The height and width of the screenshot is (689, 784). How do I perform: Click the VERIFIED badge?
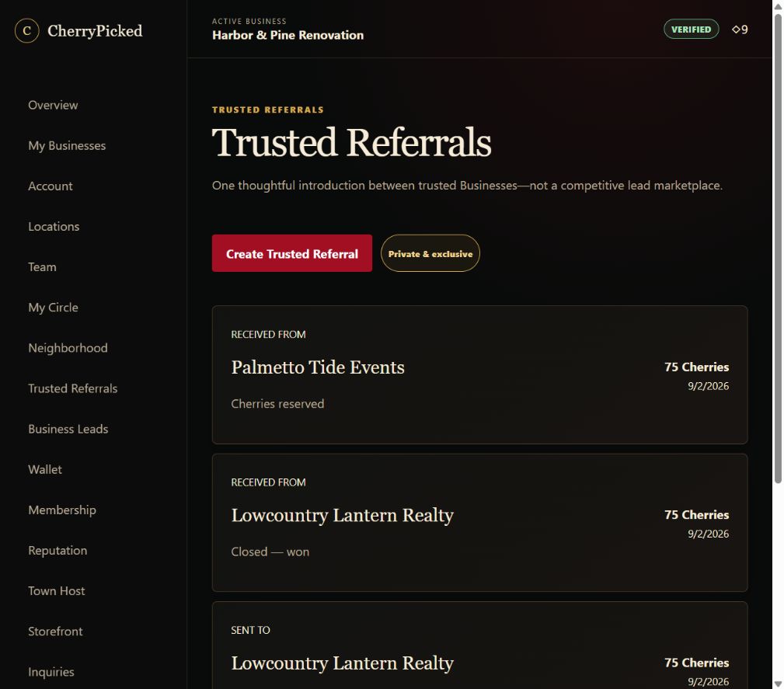[691, 29]
